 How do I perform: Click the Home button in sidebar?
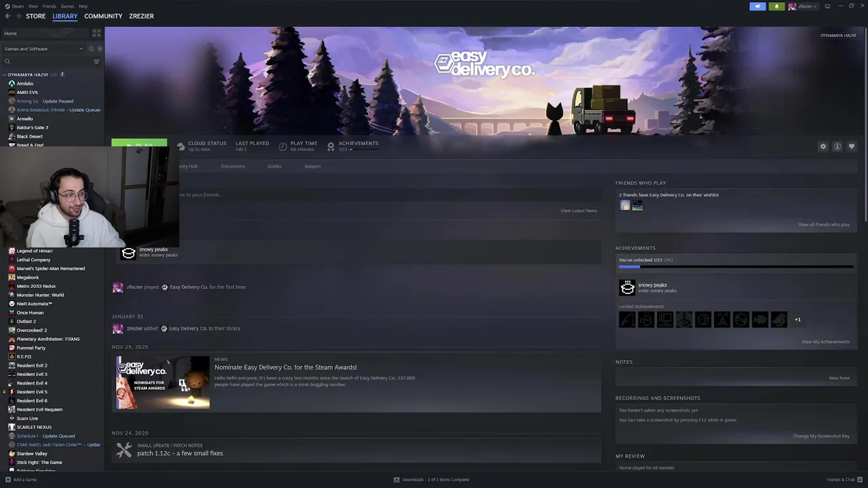(x=45, y=33)
